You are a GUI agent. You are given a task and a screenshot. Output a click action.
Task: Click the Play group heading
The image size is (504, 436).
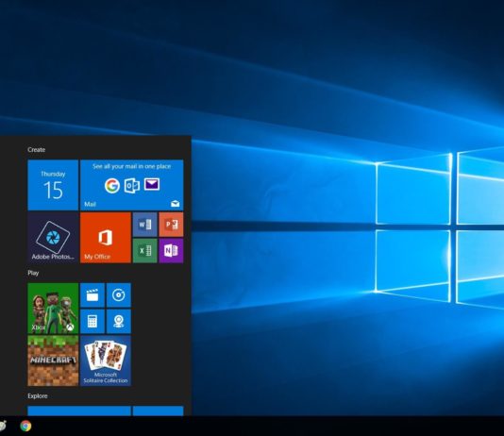[x=33, y=273]
